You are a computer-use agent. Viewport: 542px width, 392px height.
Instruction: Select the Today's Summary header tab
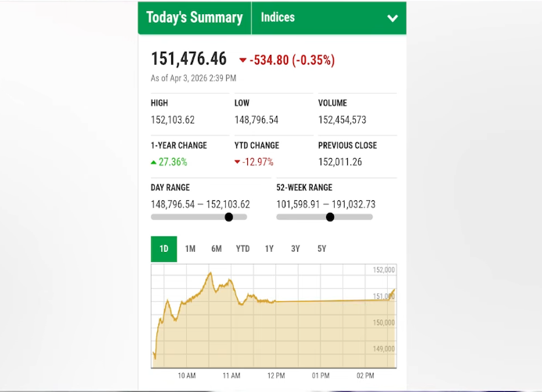pyautogui.click(x=195, y=17)
